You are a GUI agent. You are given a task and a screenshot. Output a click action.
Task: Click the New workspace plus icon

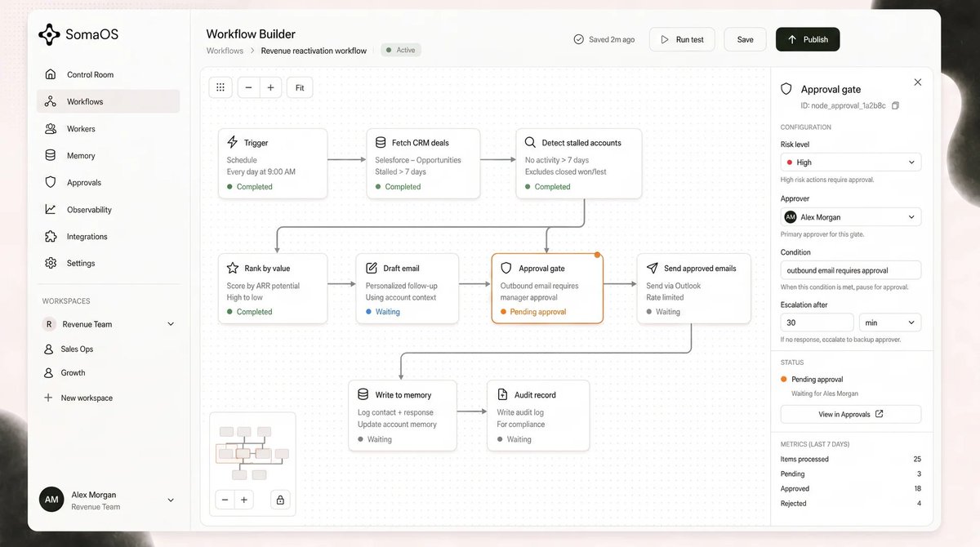[48, 398]
